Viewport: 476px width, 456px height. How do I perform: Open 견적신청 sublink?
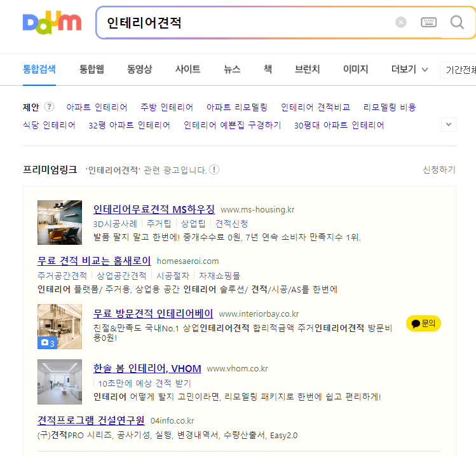[231, 224]
